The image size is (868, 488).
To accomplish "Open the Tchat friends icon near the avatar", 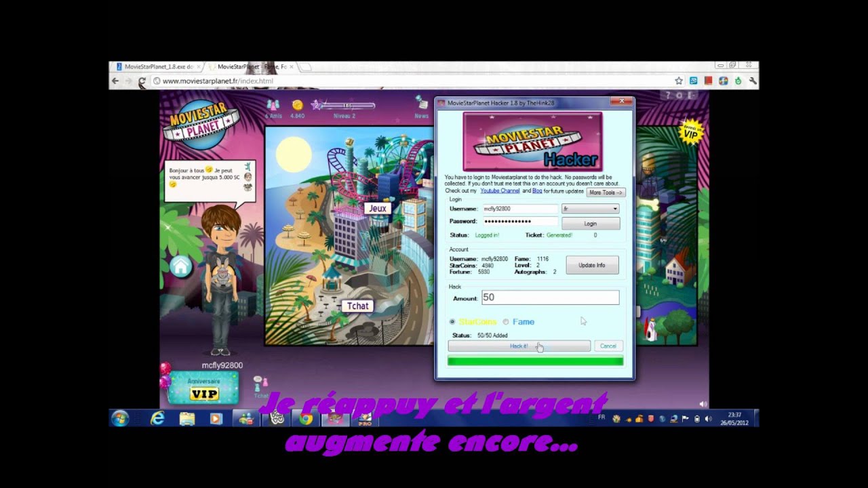I will tap(260, 386).
